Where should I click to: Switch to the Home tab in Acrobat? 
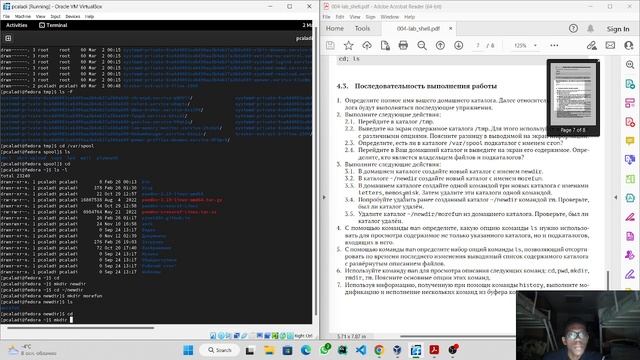pos(335,29)
